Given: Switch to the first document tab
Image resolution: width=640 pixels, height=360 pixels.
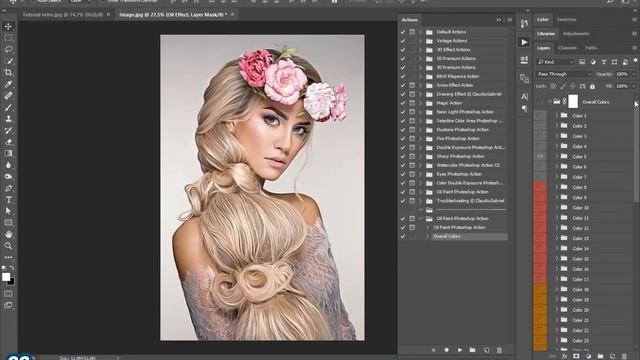Looking at the screenshot, I should pos(62,14).
